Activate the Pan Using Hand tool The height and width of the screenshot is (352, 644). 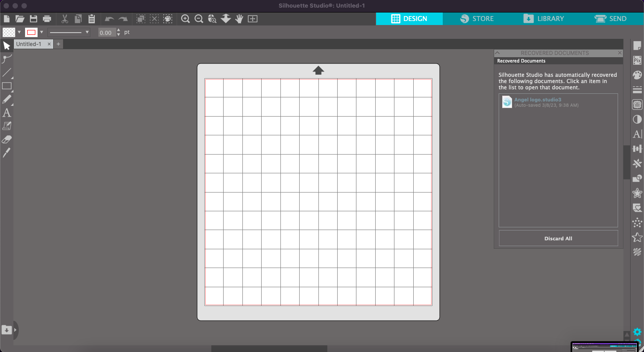239,19
